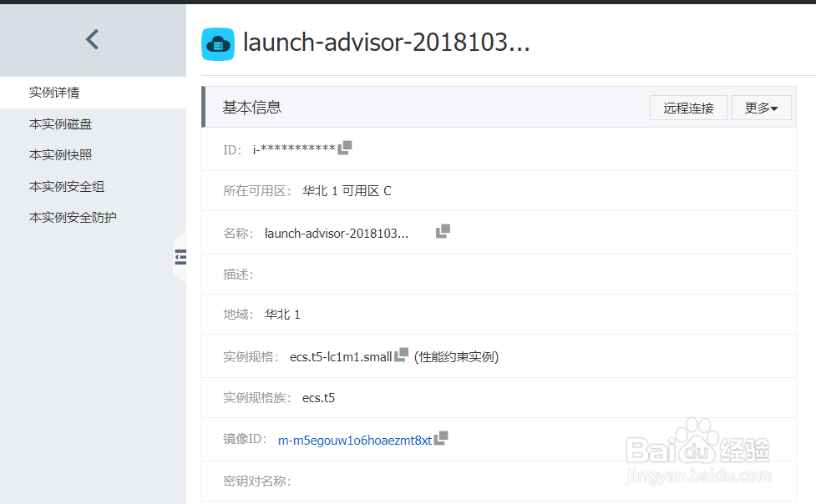Select the 华北 1 region text
Screen dimensions: 816x504
tap(282, 314)
